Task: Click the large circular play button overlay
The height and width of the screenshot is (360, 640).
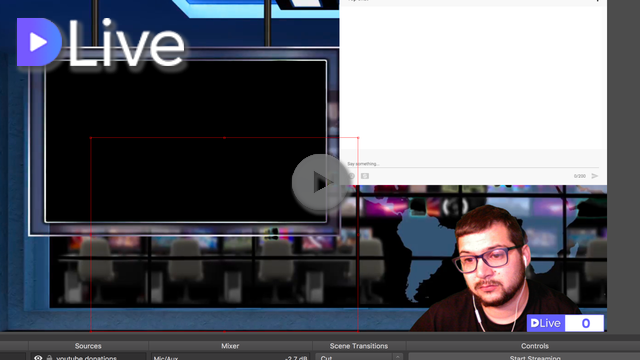Action: pyautogui.click(x=320, y=182)
